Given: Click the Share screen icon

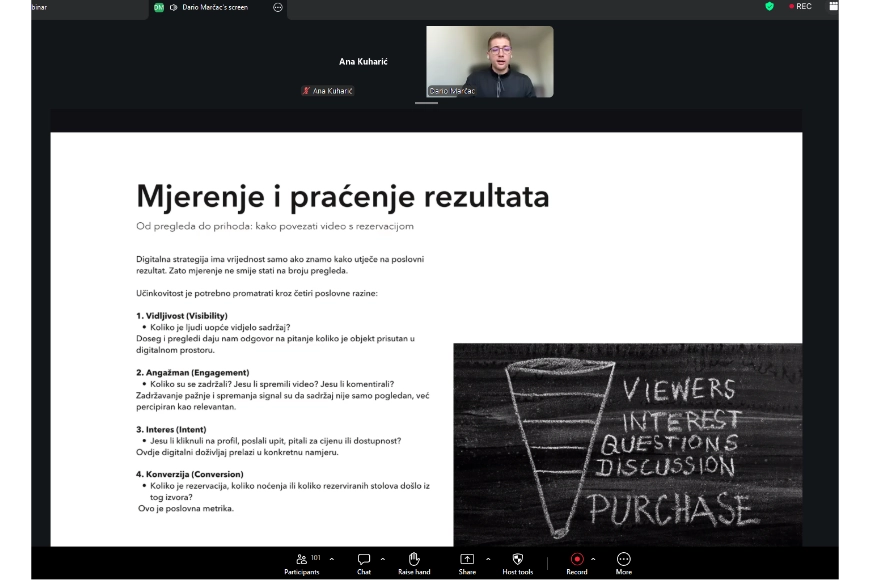Looking at the screenshot, I should [x=465, y=560].
